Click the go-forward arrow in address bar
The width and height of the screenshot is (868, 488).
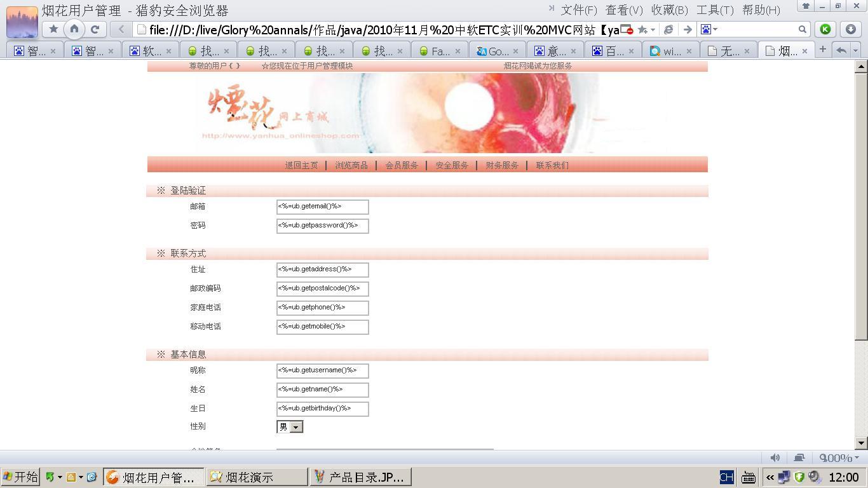[x=687, y=29]
